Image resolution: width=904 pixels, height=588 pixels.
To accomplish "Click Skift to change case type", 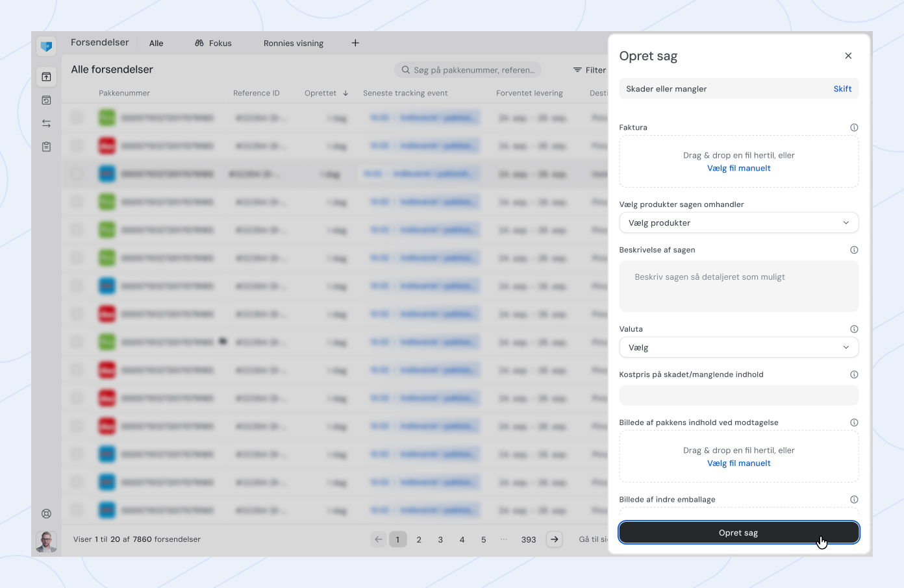I will [842, 89].
